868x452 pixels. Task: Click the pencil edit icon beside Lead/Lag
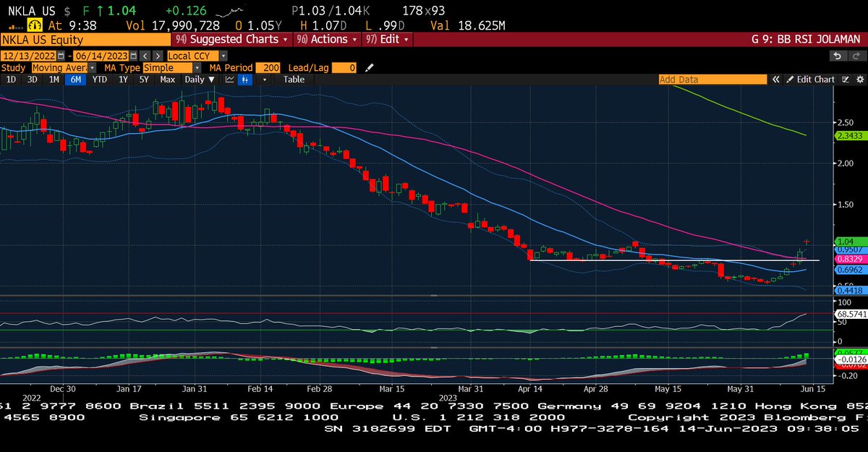tap(369, 67)
